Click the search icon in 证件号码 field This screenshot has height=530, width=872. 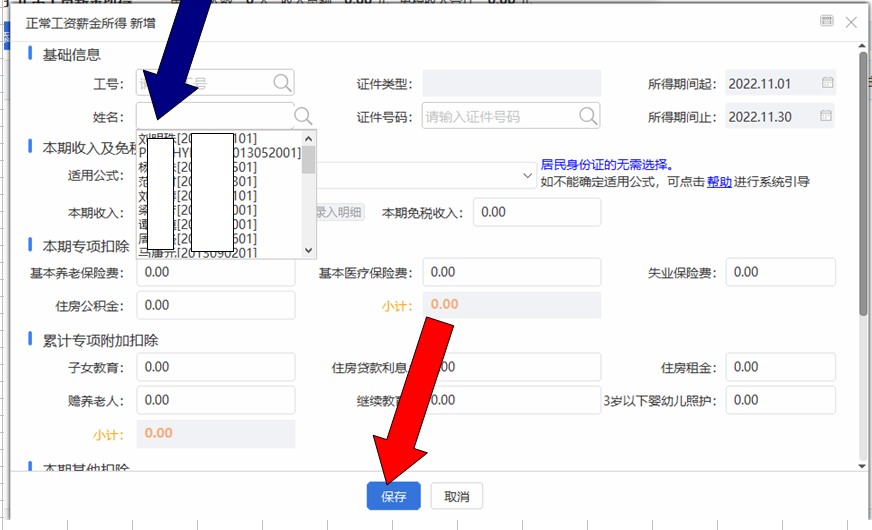coord(587,117)
